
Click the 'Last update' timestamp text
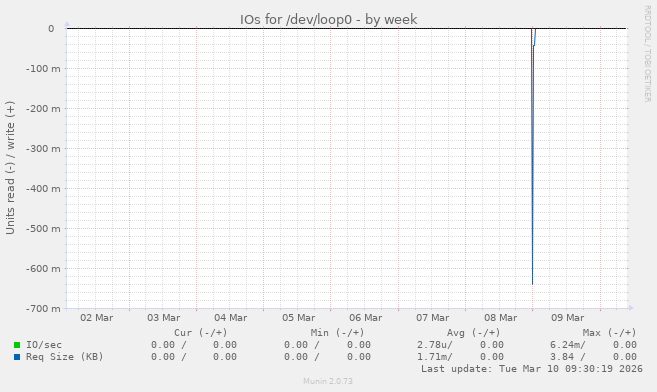click(x=532, y=369)
